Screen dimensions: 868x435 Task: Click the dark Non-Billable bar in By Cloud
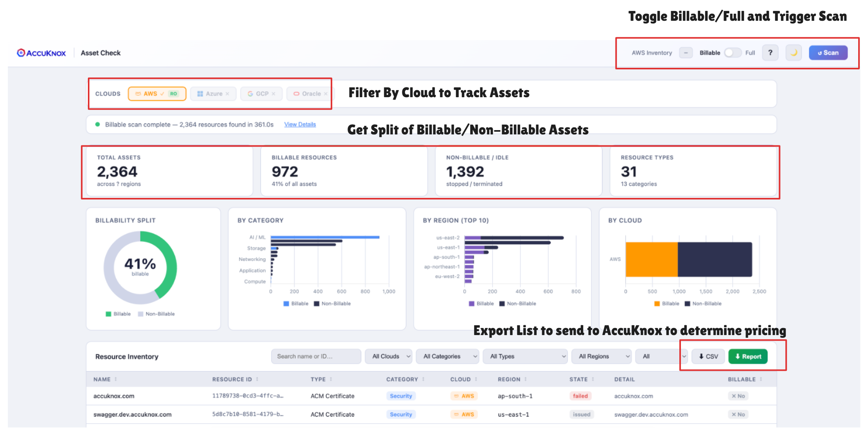point(715,259)
